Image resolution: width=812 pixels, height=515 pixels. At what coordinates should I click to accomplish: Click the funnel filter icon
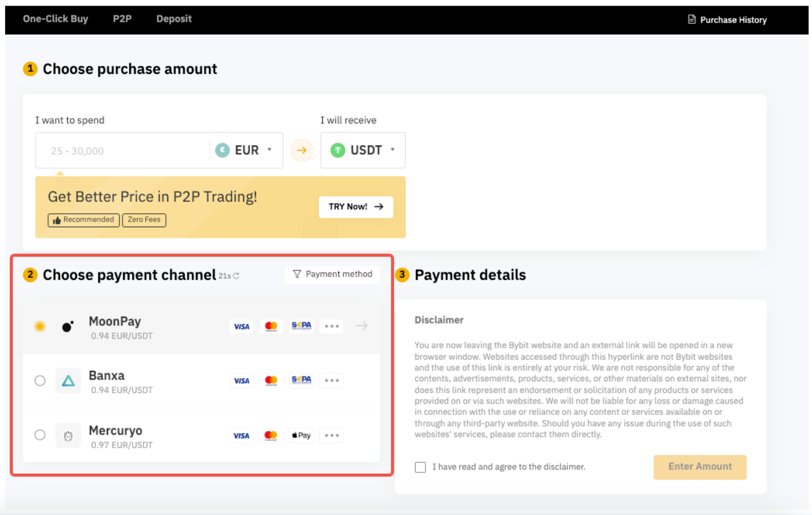(x=297, y=274)
